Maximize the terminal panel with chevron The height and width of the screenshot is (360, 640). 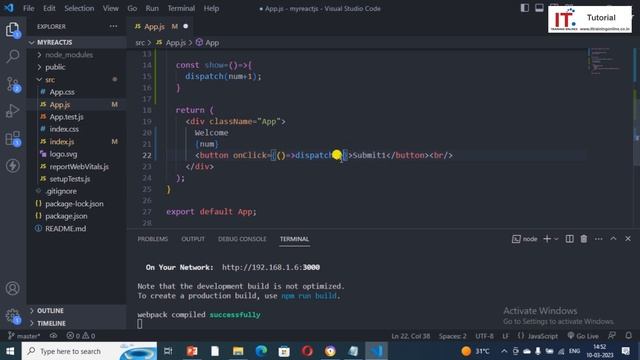(613, 238)
